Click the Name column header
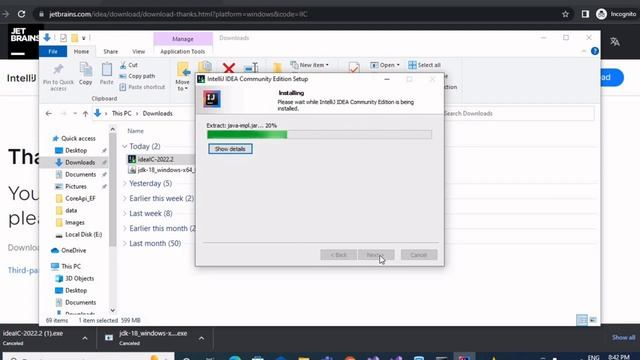Viewport: 640px width, 360px height. click(136, 131)
